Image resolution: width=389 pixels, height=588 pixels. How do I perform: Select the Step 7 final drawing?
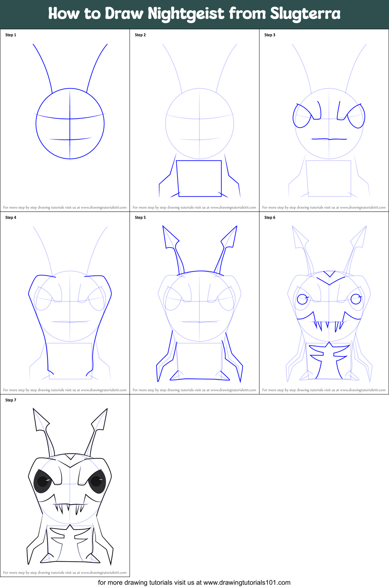pos(65,486)
